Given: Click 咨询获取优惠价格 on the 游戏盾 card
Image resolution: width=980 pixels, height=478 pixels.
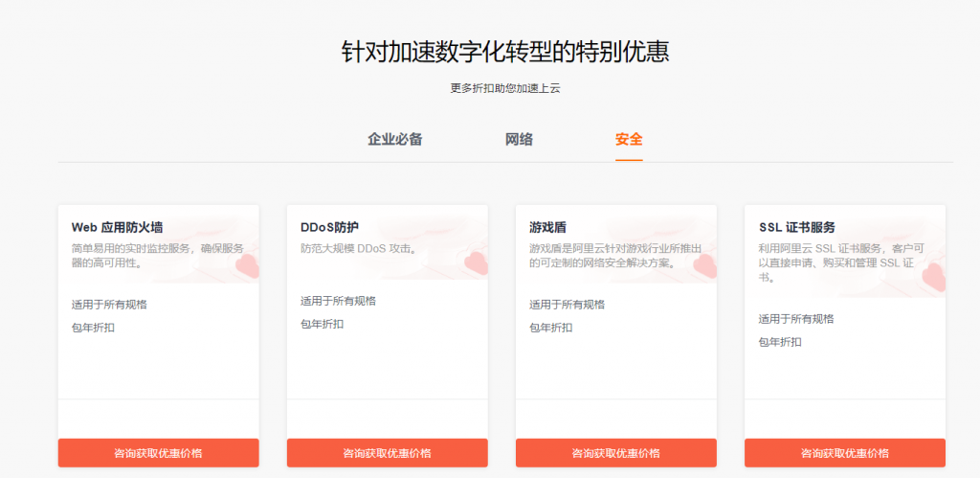Looking at the screenshot, I should (x=615, y=453).
